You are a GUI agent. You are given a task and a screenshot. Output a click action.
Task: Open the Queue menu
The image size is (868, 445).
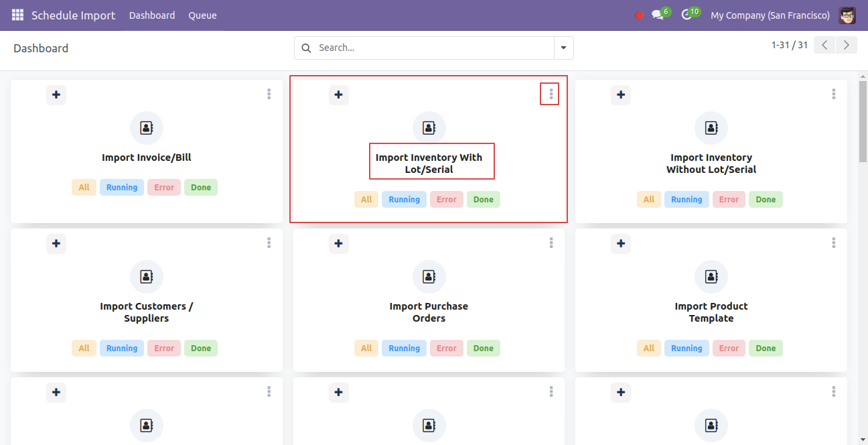coord(202,15)
